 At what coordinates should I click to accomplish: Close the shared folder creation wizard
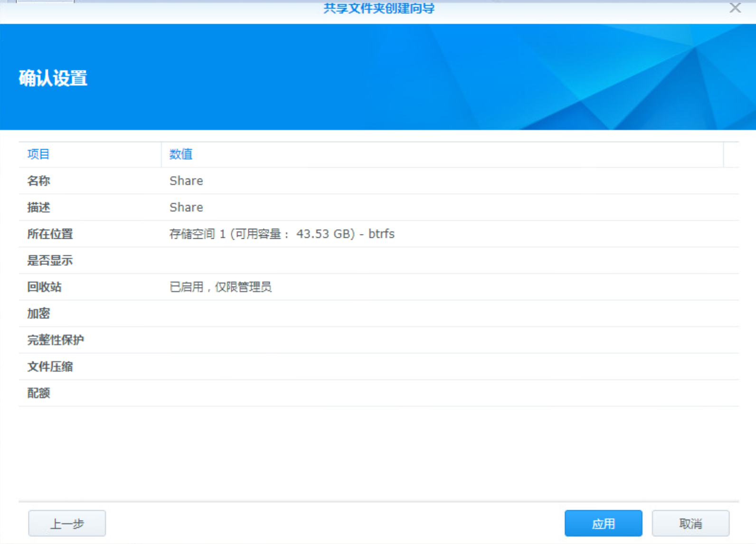(x=735, y=7)
